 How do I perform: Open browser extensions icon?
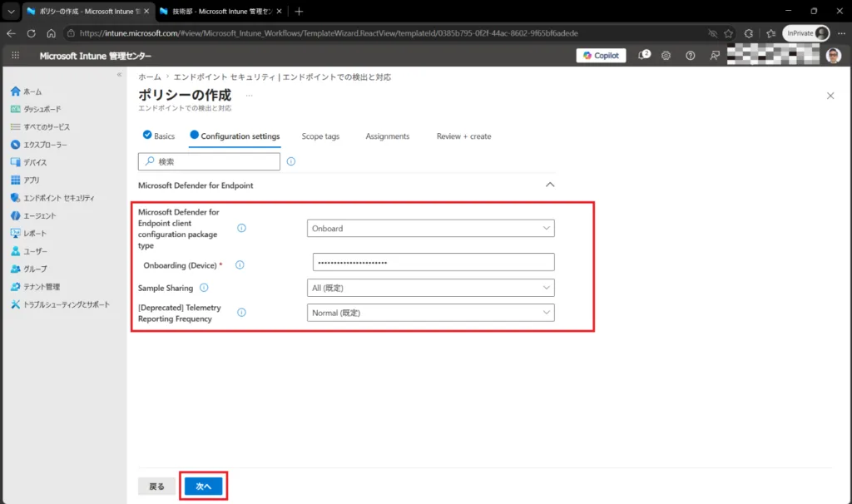[x=749, y=33]
